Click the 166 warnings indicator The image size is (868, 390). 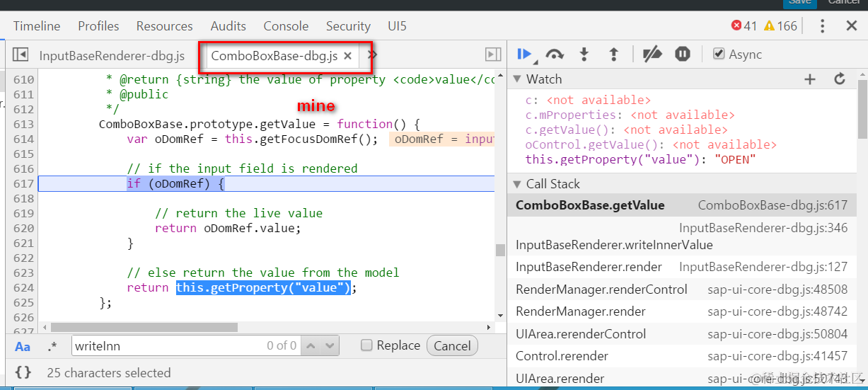pyautogui.click(x=780, y=26)
